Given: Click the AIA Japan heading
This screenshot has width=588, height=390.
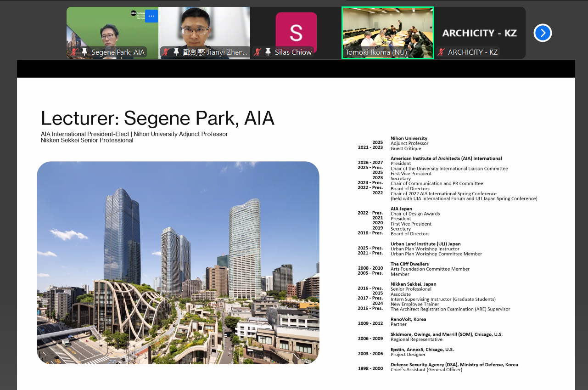Looking at the screenshot, I should (x=401, y=209).
